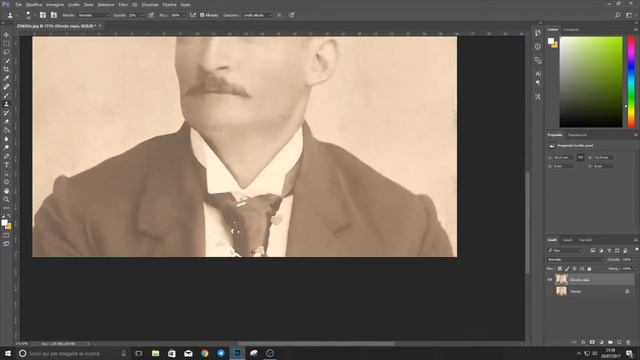Open the Opacity value dropdown in options bar
The width and height of the screenshot is (640, 360).
coord(141,15)
